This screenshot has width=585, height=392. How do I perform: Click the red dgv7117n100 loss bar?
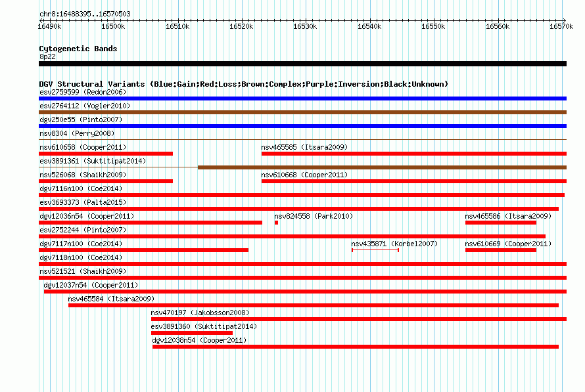click(144, 250)
